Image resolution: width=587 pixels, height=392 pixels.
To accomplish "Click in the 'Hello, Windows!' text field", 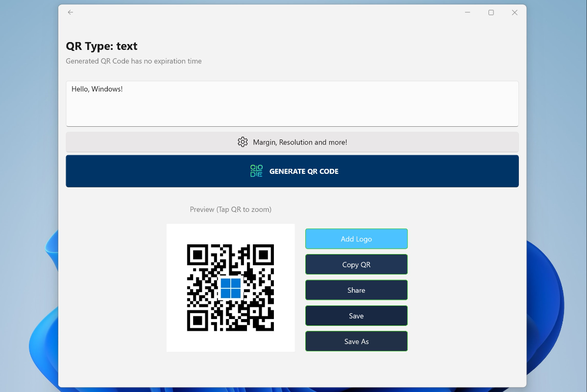I will 292,104.
